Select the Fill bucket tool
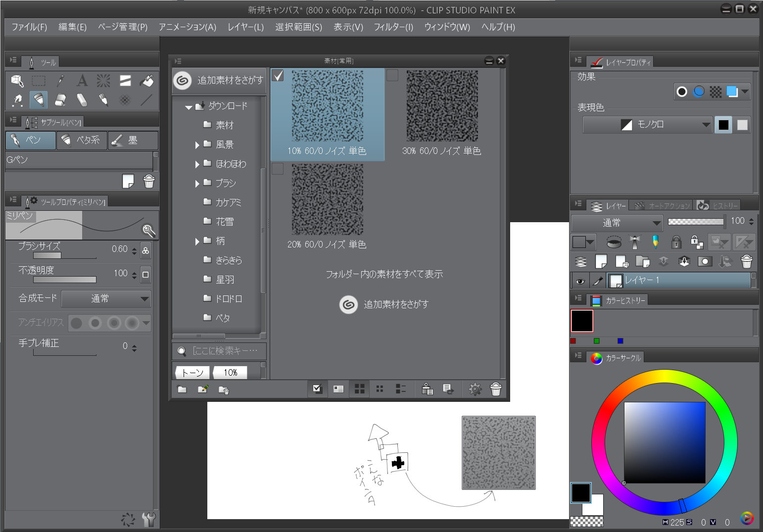This screenshot has width=763, height=532. pyautogui.click(x=147, y=81)
